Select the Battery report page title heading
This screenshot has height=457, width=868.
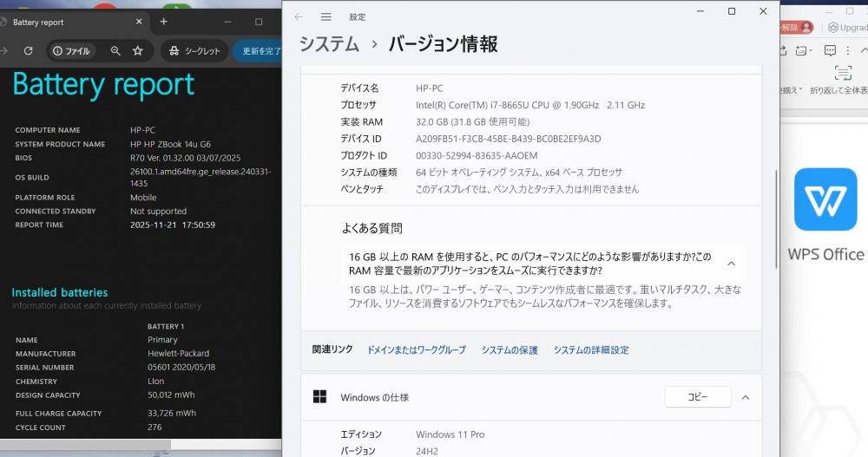pos(103,86)
